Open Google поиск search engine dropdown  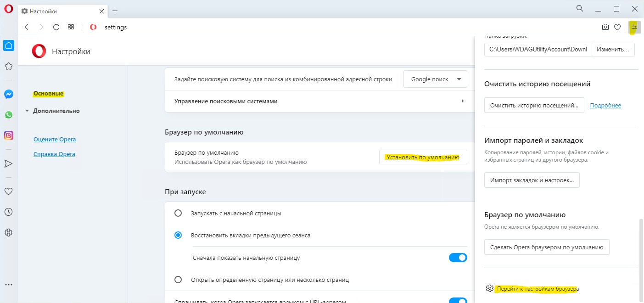(435, 79)
